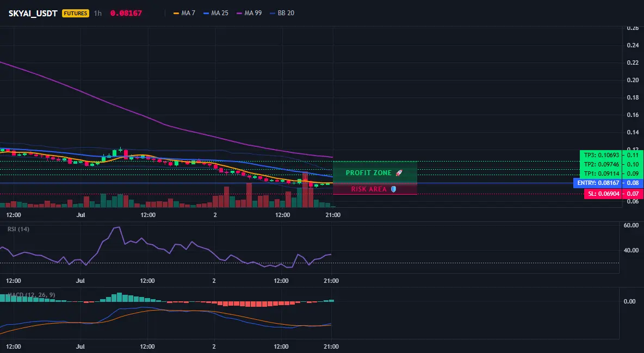Viewport: 644px width, 353px height.
Task: Click the 40.00 RSI axis label
Action: [631, 250]
